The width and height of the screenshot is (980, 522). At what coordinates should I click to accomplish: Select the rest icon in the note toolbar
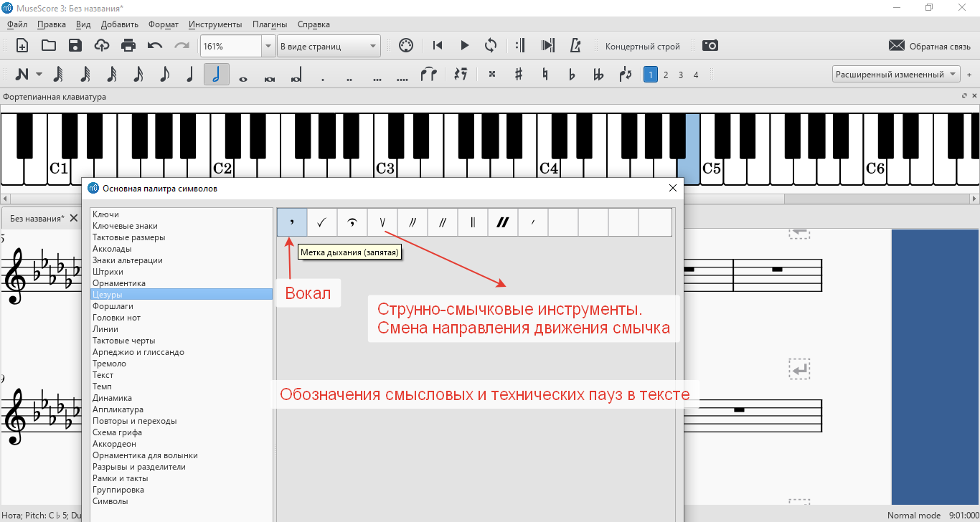click(x=461, y=75)
